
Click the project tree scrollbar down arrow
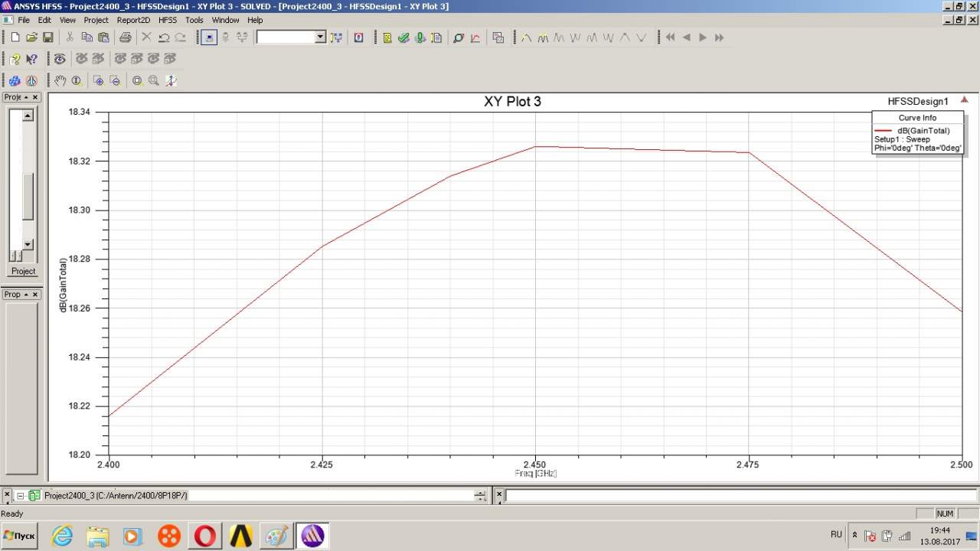click(28, 244)
